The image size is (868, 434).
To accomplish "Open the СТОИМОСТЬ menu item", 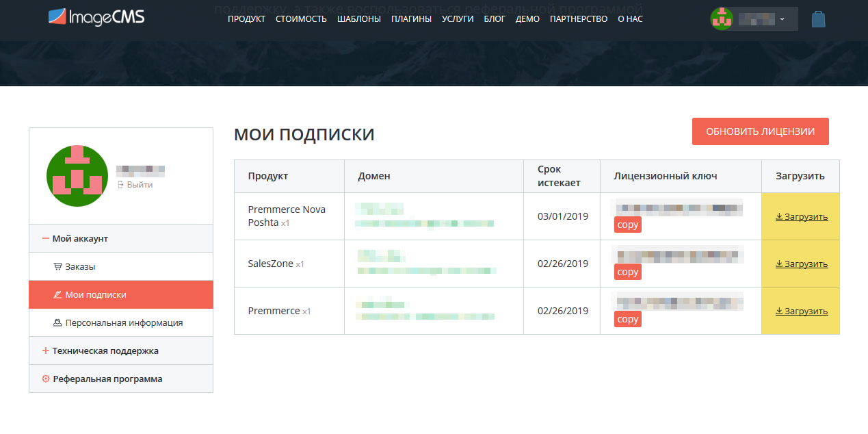I will pos(301,19).
